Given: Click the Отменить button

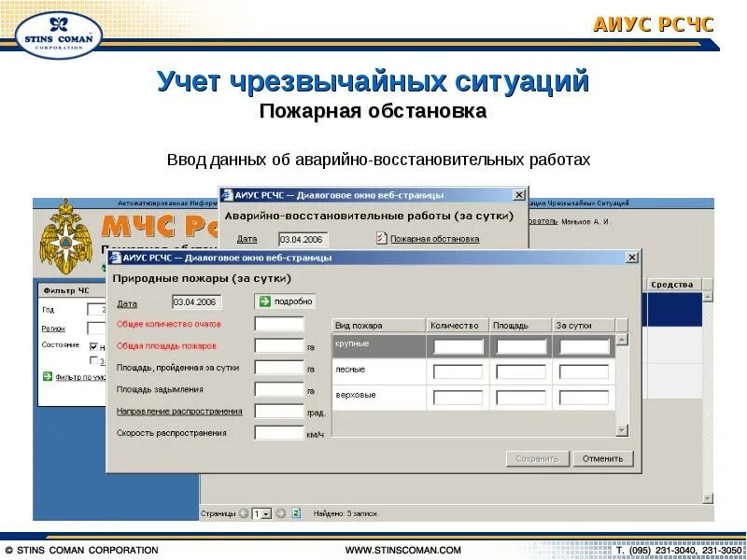Looking at the screenshot, I should click(601, 458).
